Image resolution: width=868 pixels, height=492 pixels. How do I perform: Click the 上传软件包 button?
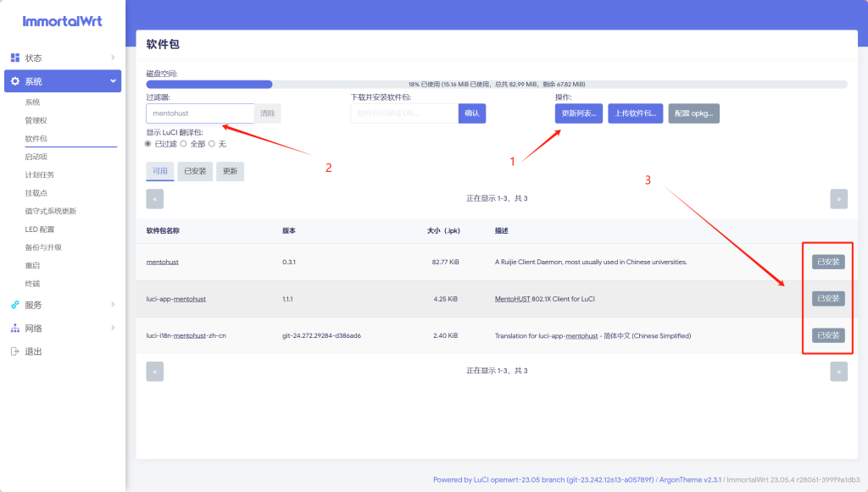[x=635, y=113]
